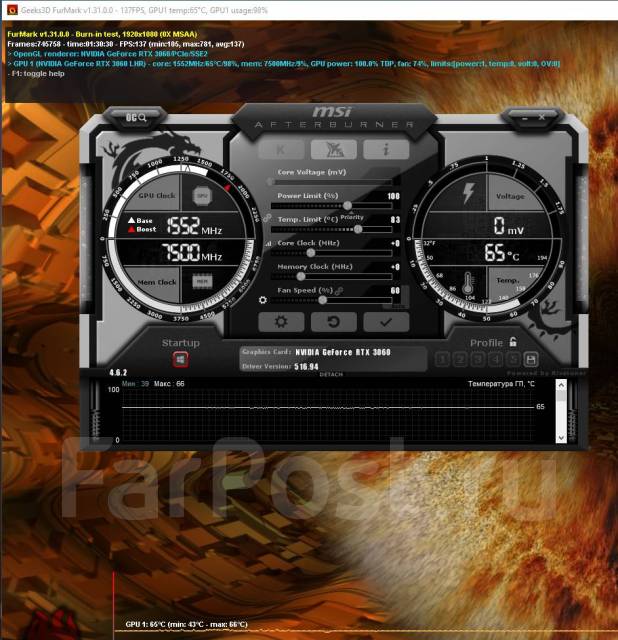The image size is (618, 640).
Task: Click the 1552 MHz core clock reading
Action: tap(194, 226)
